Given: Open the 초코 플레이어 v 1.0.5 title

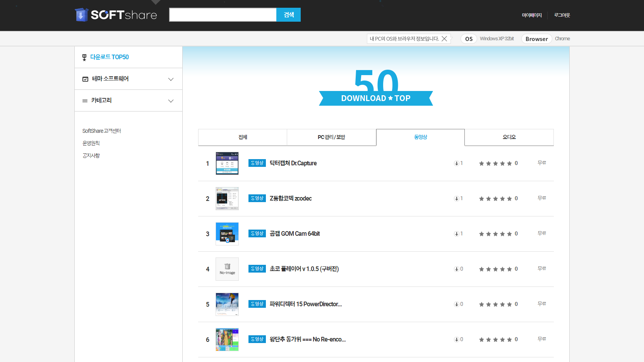Looking at the screenshot, I should tap(304, 269).
